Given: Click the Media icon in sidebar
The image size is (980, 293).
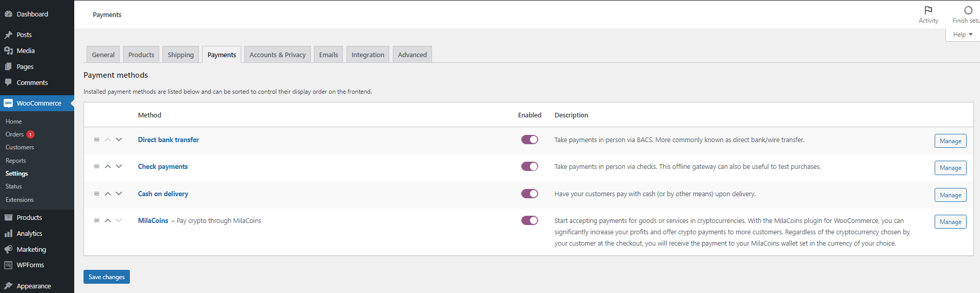Looking at the screenshot, I should point(8,50).
